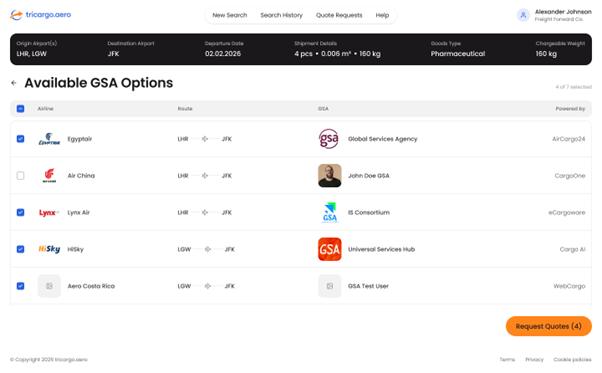The height and width of the screenshot is (373, 602).
Task: Open the user profile avatar icon
Action: pos(523,15)
